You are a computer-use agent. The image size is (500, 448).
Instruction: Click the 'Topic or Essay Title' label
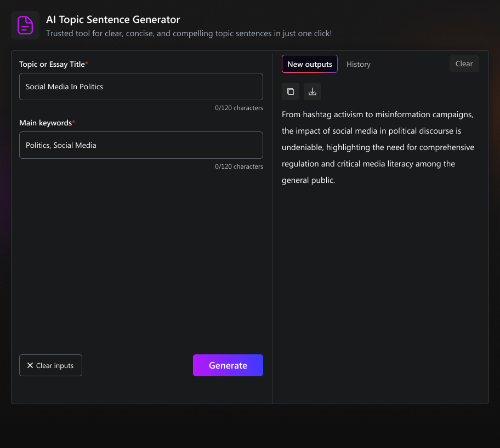[52, 64]
